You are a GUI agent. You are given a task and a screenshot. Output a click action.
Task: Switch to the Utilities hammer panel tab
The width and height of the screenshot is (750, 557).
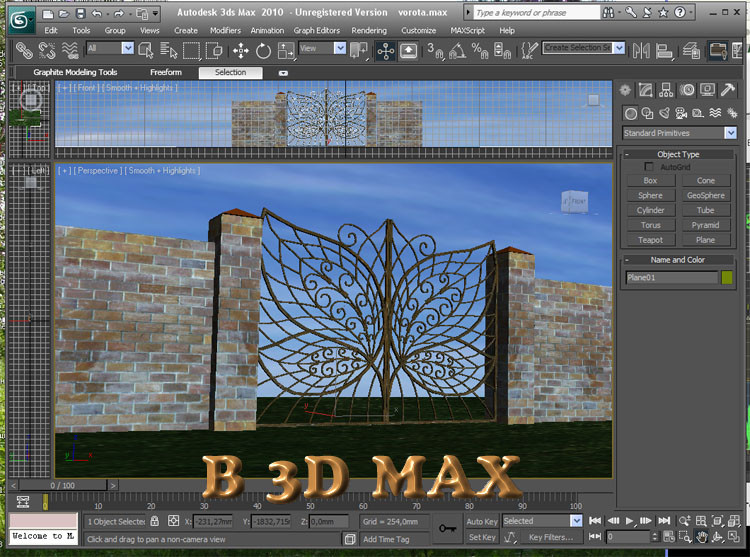728,90
